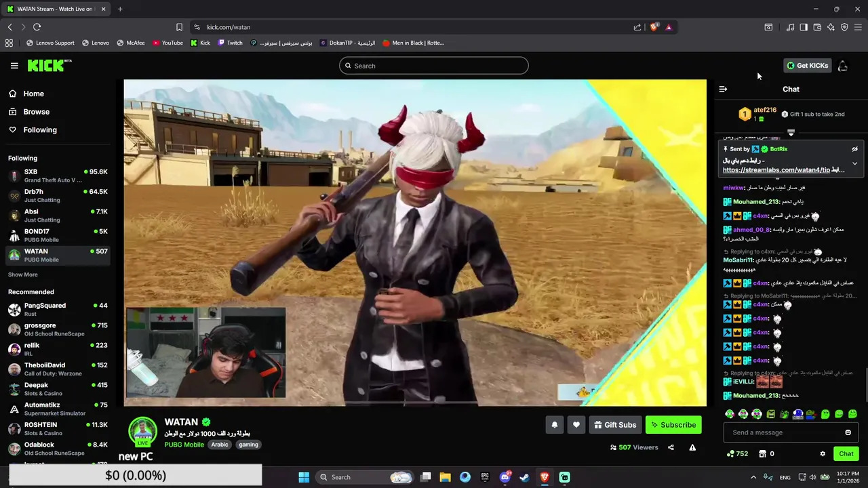Toggle follow heart for WATAN
The width and height of the screenshot is (868, 488).
pos(576,425)
